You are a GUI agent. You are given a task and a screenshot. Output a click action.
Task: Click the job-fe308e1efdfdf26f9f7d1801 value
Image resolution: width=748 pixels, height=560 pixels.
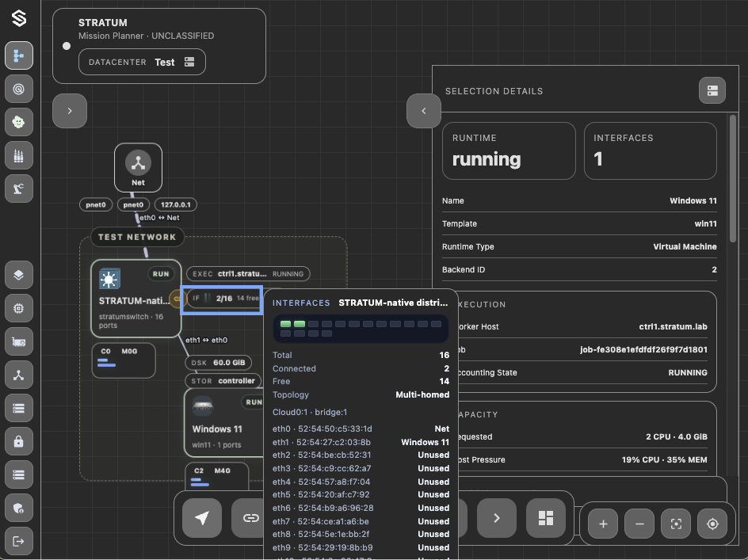tap(643, 349)
